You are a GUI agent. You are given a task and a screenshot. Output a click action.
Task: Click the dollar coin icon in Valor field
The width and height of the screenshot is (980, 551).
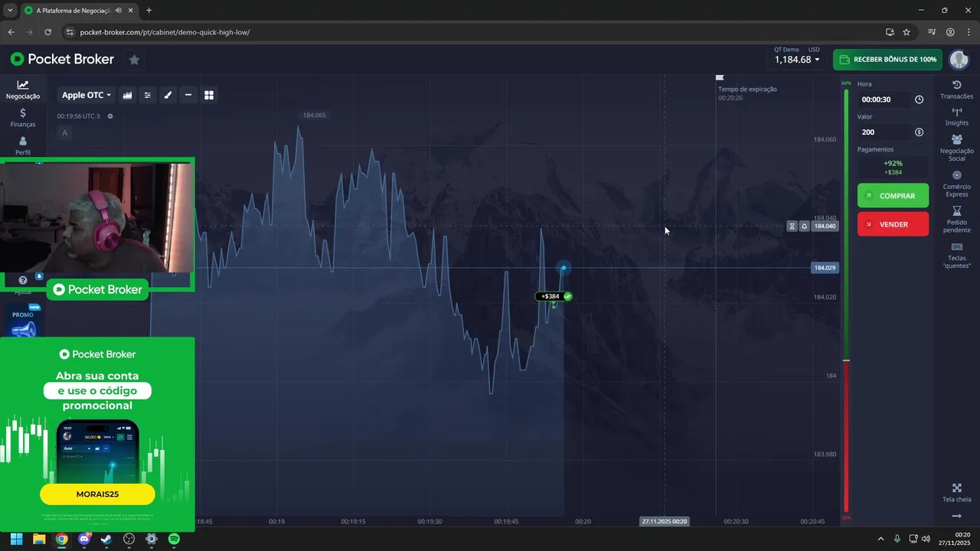[919, 132]
